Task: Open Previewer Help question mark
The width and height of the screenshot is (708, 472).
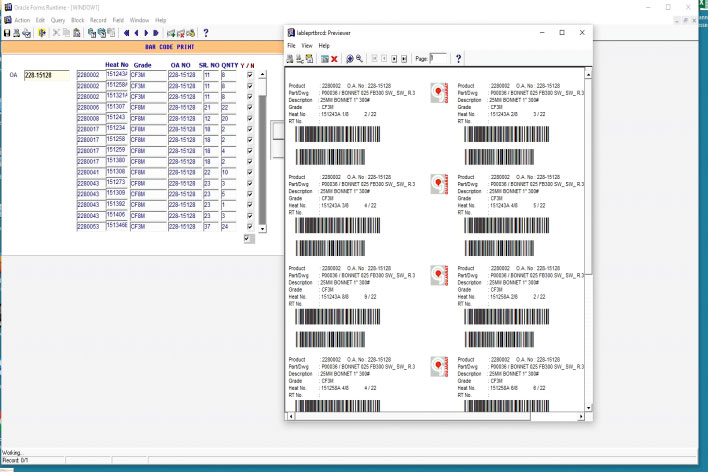Action: point(458,59)
